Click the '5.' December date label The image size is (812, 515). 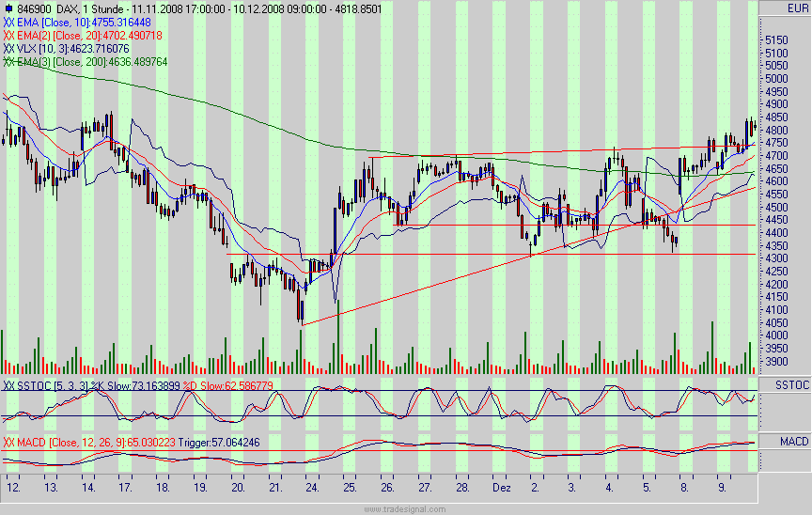tap(648, 488)
